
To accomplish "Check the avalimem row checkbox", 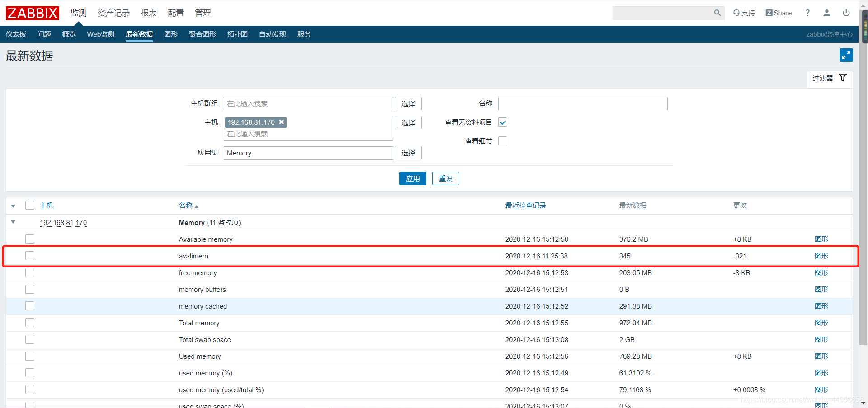I will [x=30, y=256].
